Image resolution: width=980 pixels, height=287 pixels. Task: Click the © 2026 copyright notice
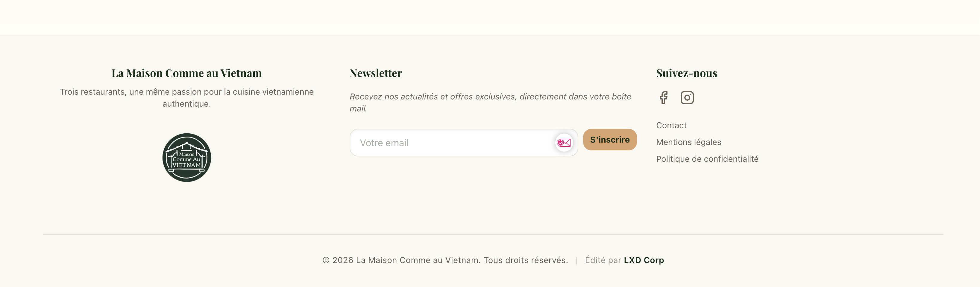pos(445,260)
